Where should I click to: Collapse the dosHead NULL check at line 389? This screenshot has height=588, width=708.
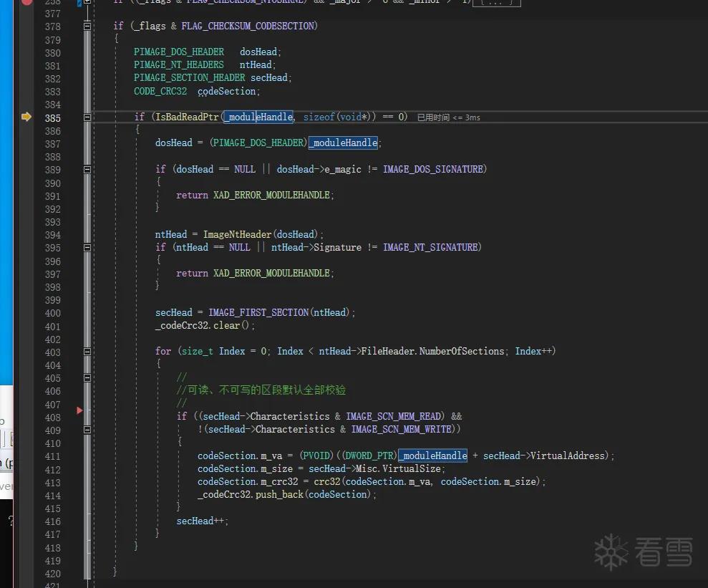point(87,170)
